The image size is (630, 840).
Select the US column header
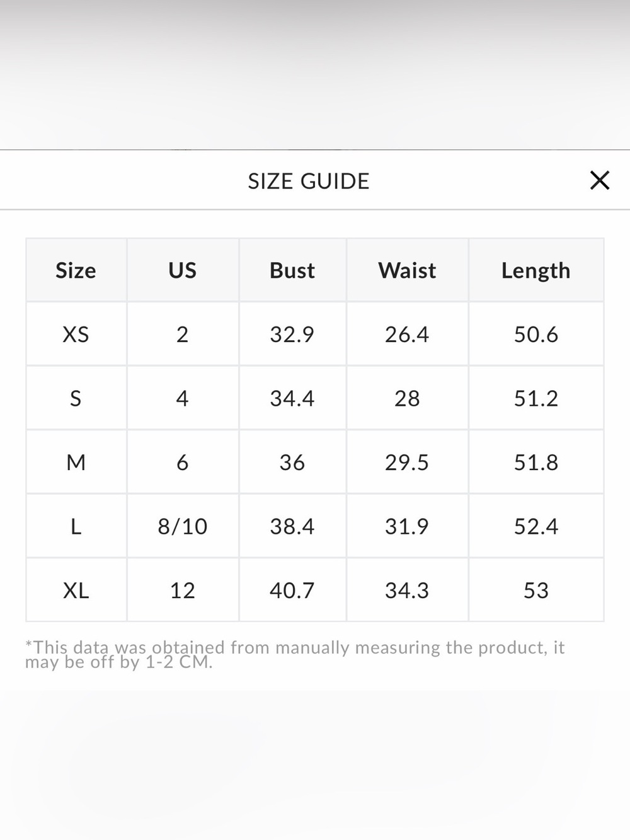(183, 270)
